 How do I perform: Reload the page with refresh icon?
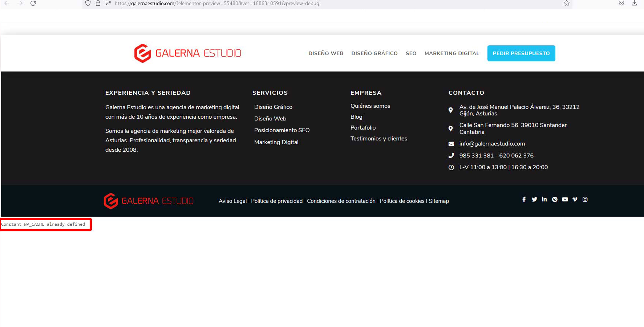[x=33, y=3]
